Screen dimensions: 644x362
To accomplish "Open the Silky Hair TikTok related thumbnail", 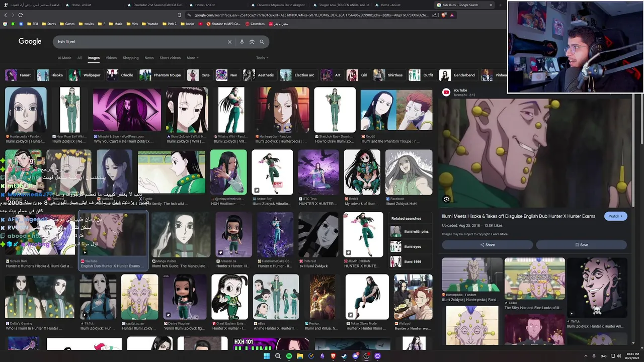I will pos(534,278).
